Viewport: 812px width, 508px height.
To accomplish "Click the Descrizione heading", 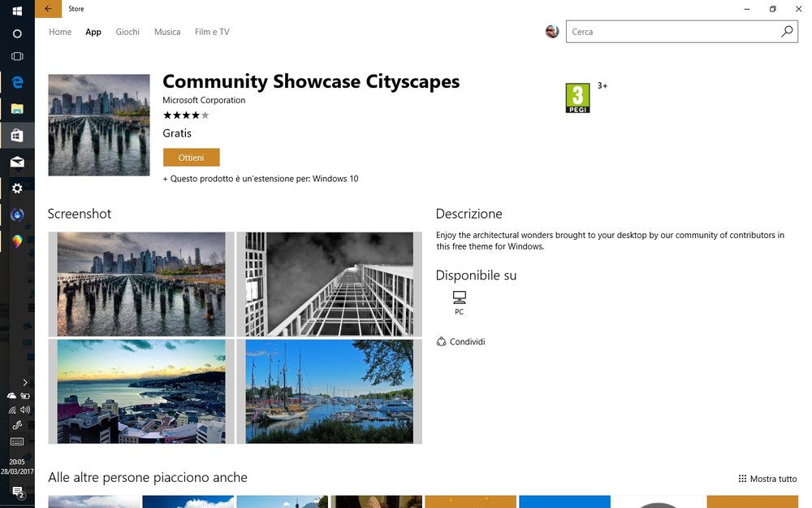I will [x=469, y=214].
